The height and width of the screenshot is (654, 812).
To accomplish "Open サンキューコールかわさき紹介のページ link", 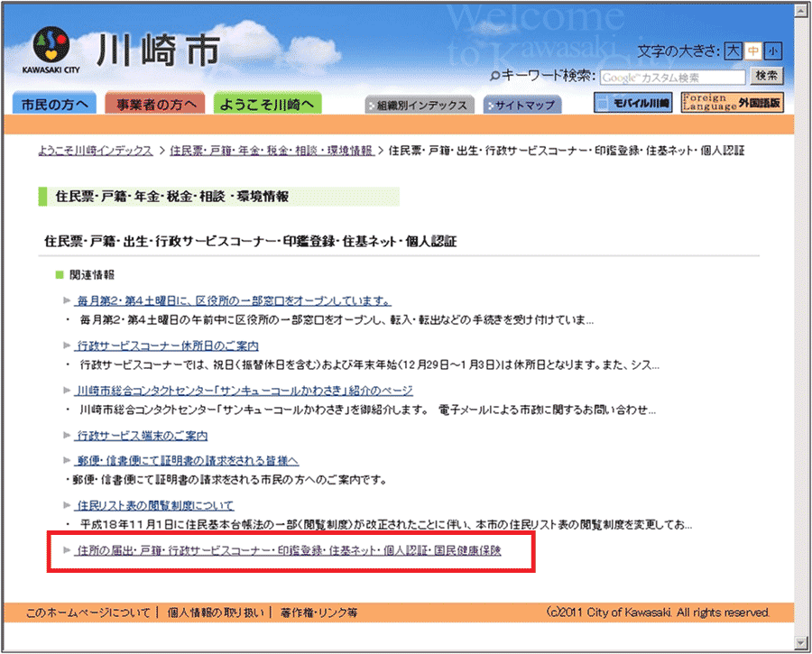I will 245,391.
